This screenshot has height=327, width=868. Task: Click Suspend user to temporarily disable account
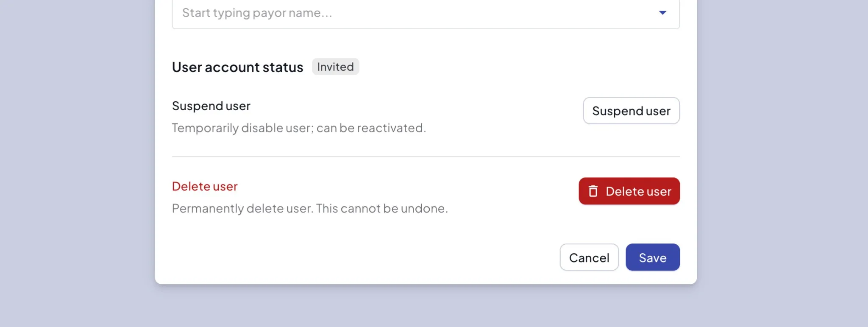coord(631,111)
